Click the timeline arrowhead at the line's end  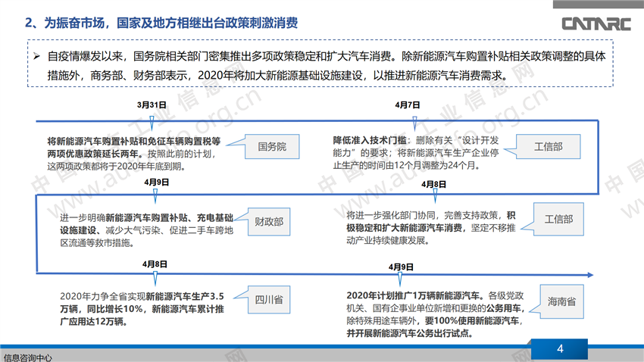[589, 275]
